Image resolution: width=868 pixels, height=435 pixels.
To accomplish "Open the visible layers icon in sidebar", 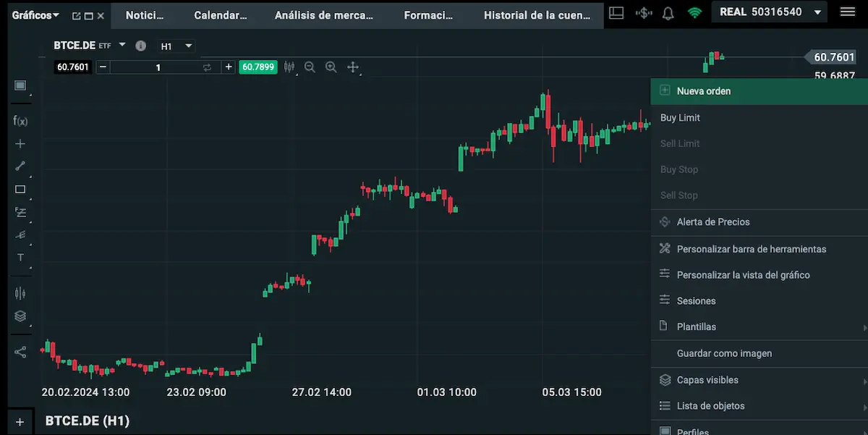I will point(20,316).
